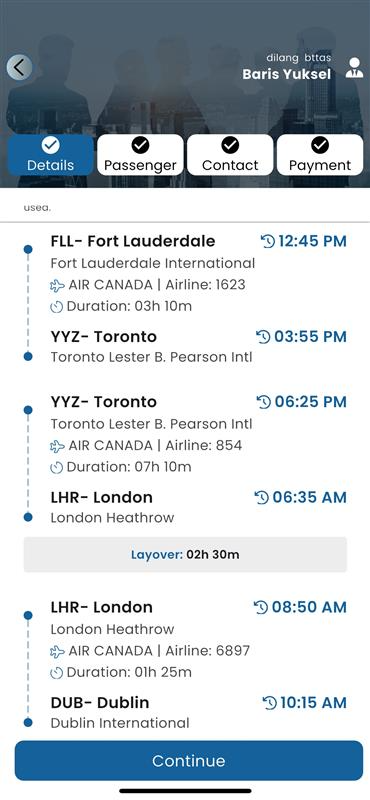This screenshot has width=370, height=800.
Task: Tap the Continue button
Action: click(x=189, y=761)
